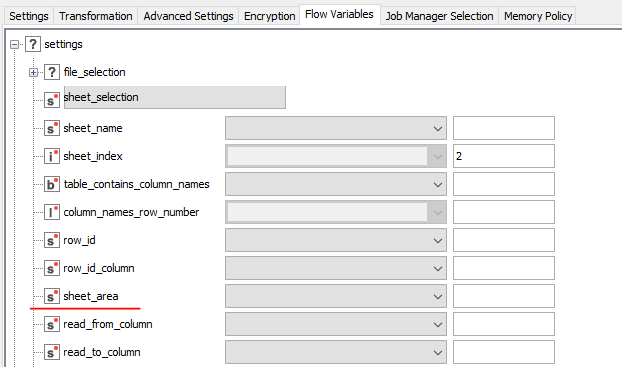622x367 pixels.
Task: Click row_id new variable name field
Action: [x=504, y=240]
